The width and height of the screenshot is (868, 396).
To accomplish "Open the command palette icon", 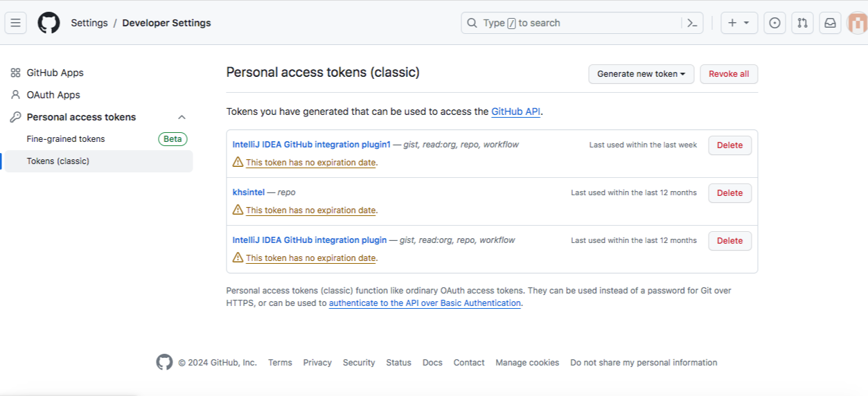I will [691, 23].
